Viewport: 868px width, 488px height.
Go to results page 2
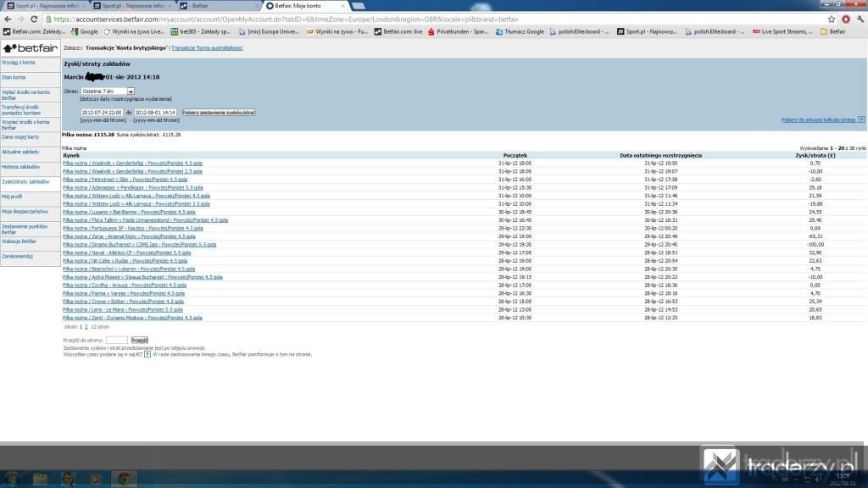click(x=86, y=327)
